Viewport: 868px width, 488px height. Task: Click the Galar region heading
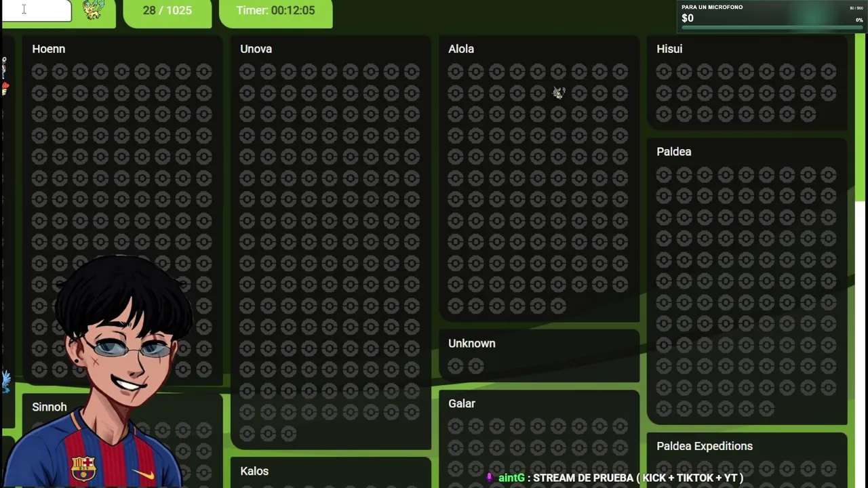point(462,403)
